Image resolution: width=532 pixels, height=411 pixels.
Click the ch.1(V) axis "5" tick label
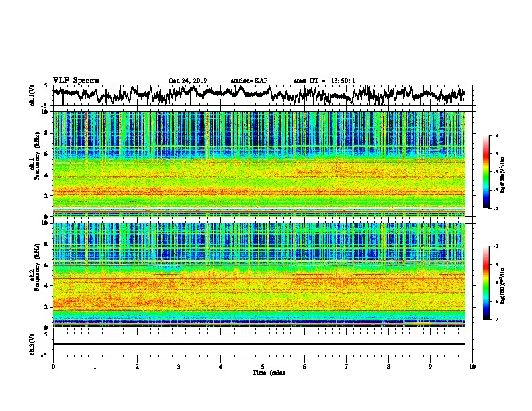click(x=46, y=85)
